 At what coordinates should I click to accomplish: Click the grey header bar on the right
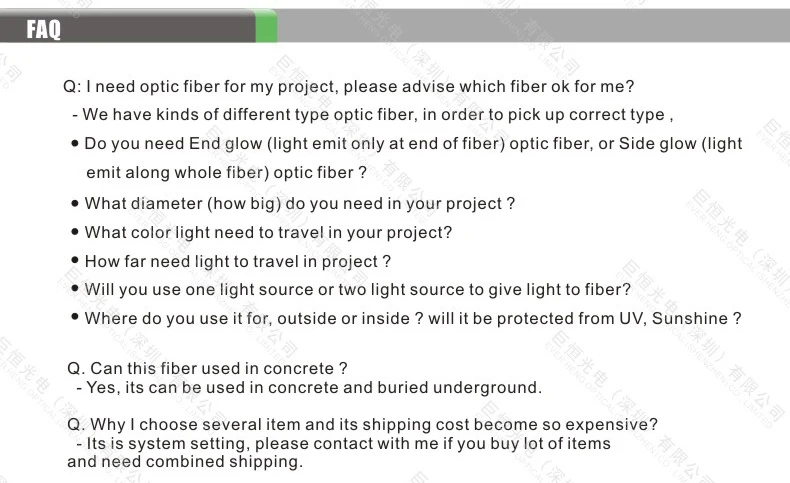pos(534,26)
